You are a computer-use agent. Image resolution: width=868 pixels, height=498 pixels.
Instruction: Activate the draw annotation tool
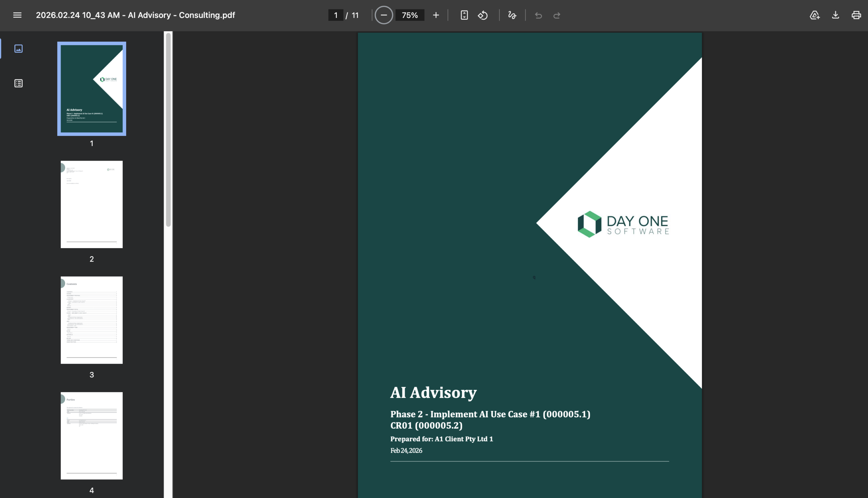pos(512,15)
